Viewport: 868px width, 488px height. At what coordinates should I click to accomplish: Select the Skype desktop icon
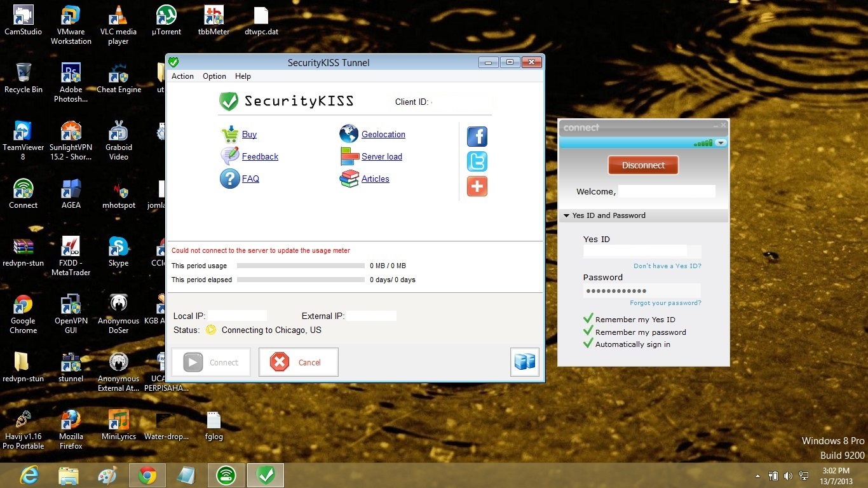point(118,252)
